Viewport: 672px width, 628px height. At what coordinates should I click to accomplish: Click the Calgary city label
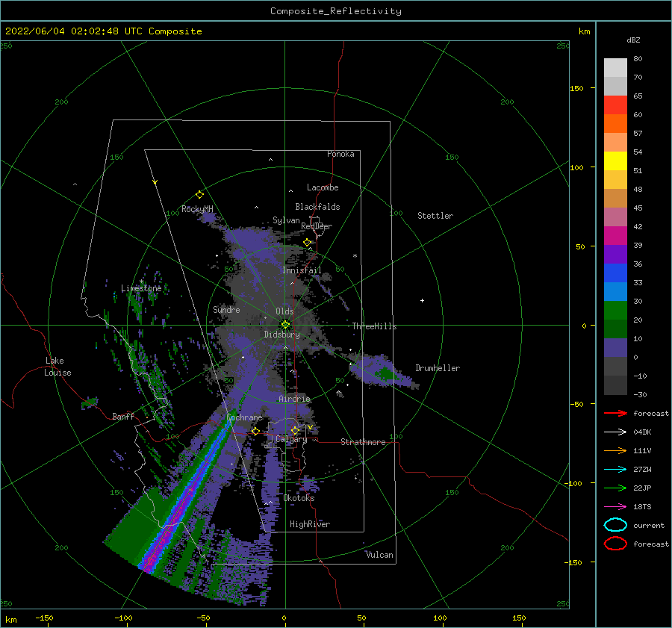[291, 439]
